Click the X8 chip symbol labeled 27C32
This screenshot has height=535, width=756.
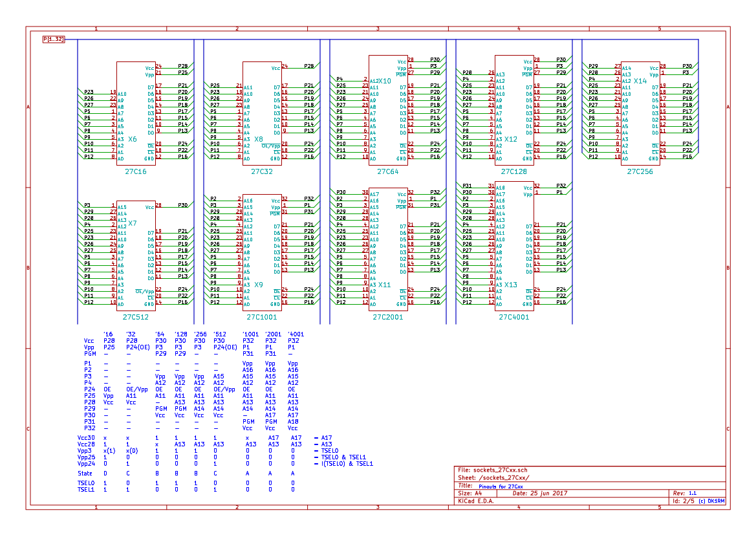pyautogui.click(x=262, y=113)
